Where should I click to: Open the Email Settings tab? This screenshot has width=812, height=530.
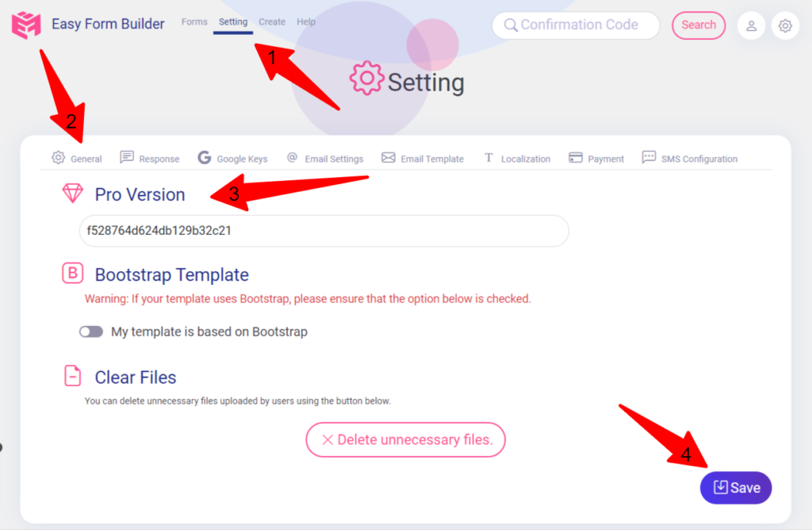[x=325, y=158]
